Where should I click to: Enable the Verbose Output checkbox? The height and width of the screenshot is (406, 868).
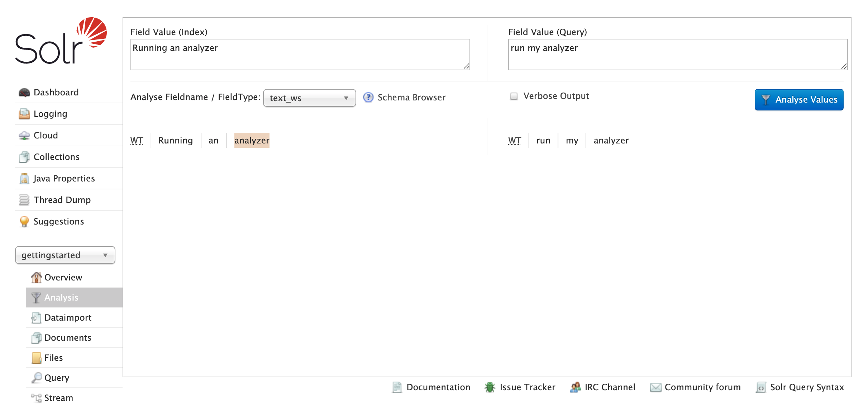coord(514,96)
